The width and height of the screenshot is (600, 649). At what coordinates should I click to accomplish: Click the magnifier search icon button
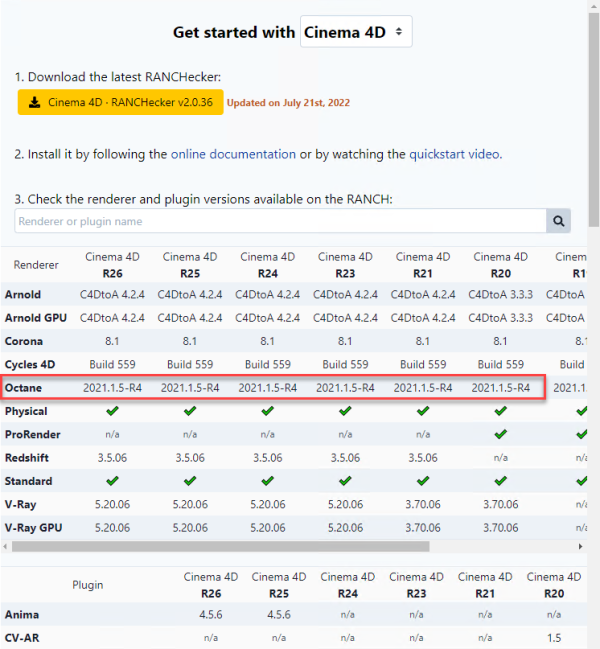coord(558,221)
